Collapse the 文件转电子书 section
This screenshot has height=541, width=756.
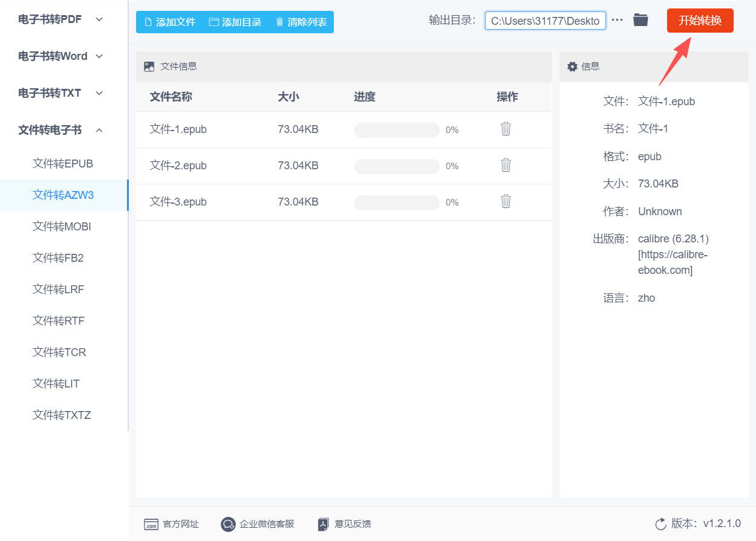point(61,130)
